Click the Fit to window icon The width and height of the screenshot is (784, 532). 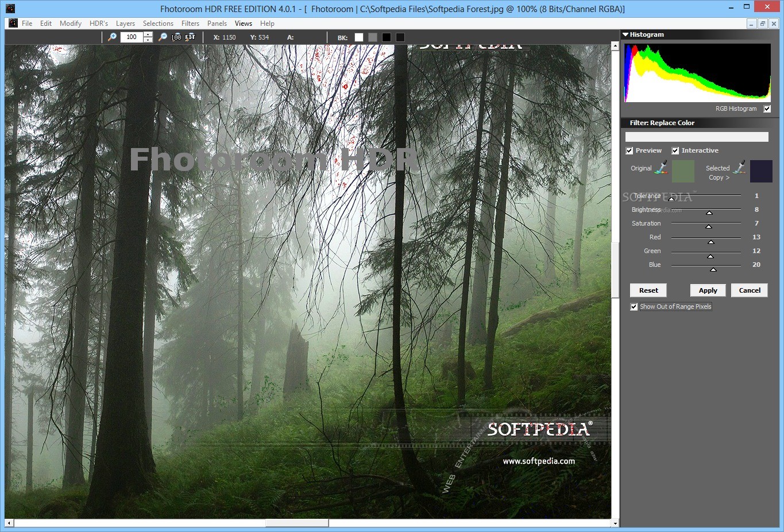click(x=190, y=37)
